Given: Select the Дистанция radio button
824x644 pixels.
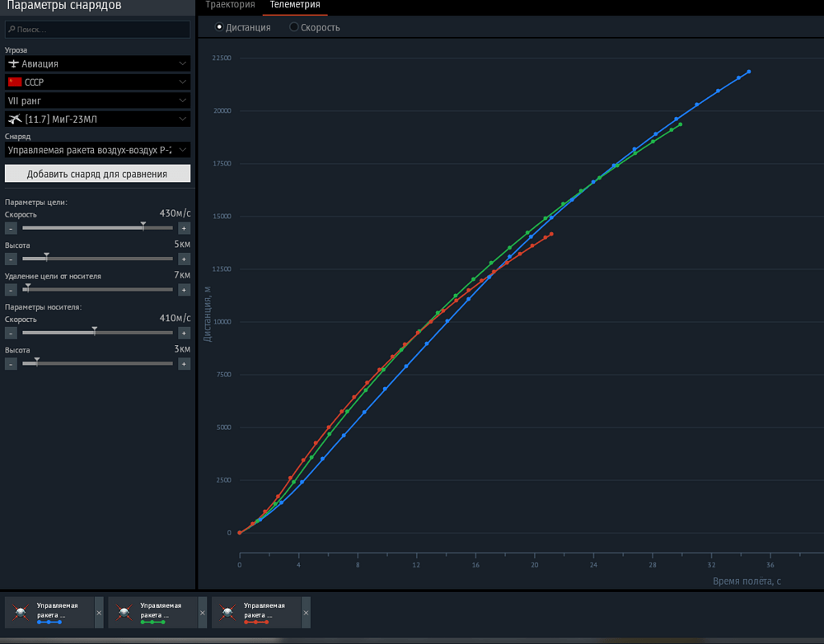Looking at the screenshot, I should click(219, 27).
